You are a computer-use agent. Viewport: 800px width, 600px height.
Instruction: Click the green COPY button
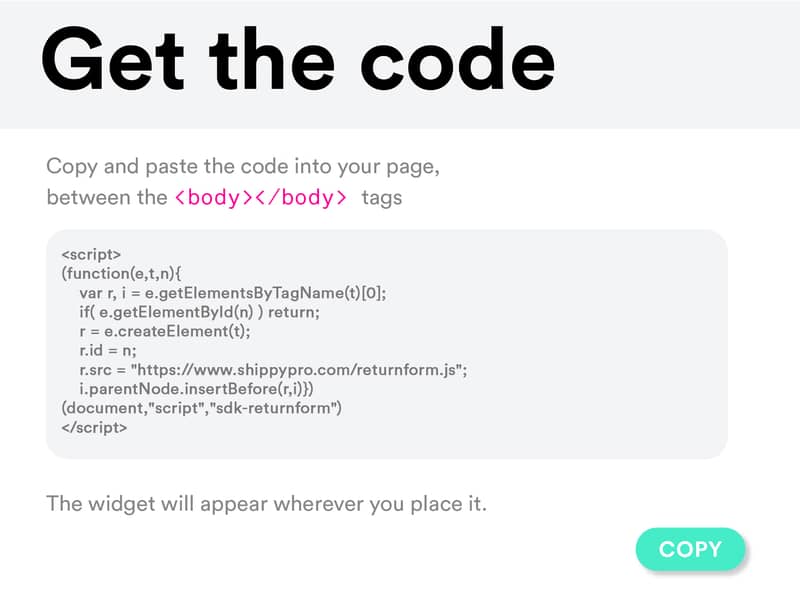pyautogui.click(x=690, y=549)
